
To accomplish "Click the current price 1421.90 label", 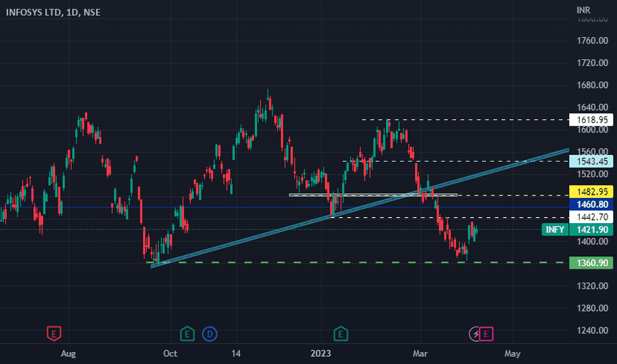I will (591, 230).
